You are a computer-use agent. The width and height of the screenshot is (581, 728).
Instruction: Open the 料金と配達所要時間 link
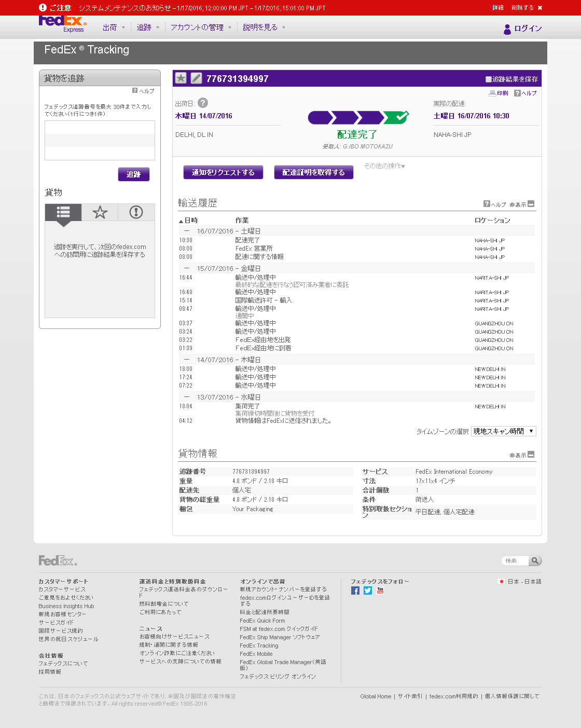pos(265,612)
